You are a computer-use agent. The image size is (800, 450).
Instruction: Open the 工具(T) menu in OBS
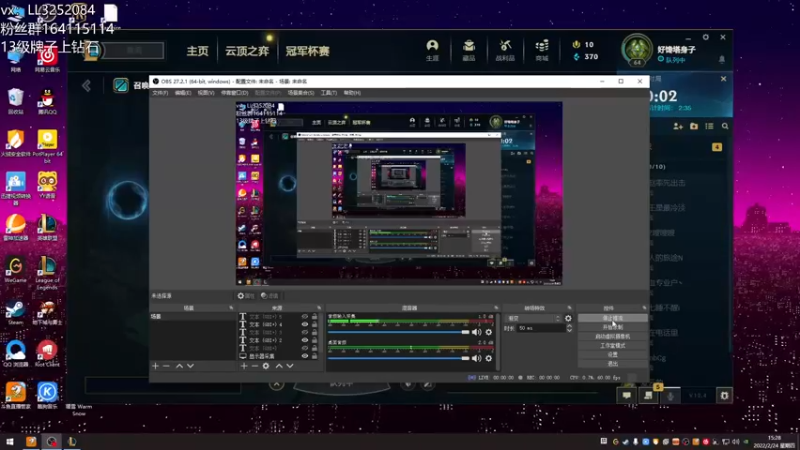pyautogui.click(x=329, y=93)
